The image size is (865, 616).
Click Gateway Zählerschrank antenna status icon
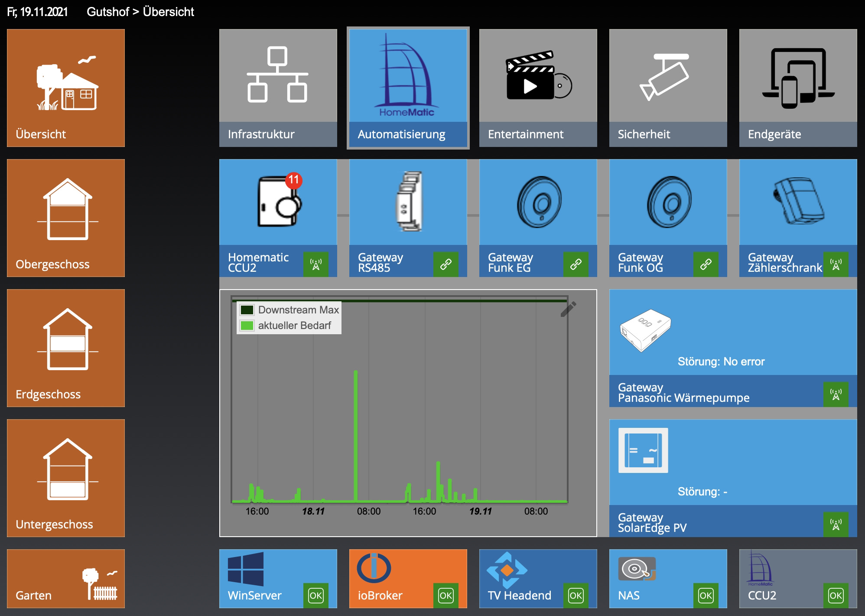[836, 264]
